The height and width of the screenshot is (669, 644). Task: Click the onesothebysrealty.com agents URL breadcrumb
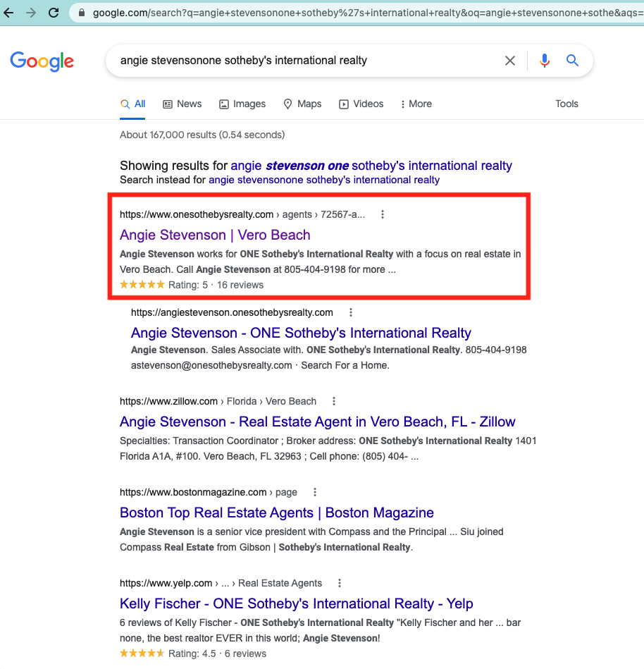click(x=242, y=214)
